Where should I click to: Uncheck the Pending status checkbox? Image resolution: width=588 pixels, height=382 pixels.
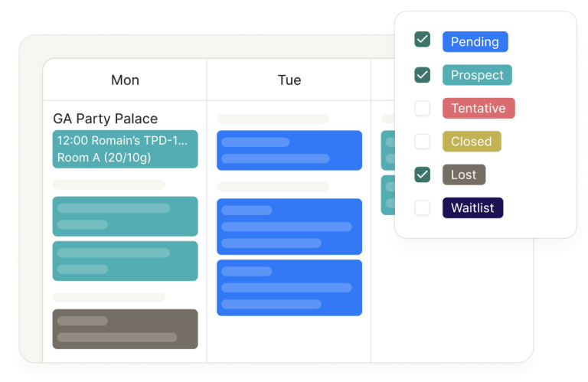pyautogui.click(x=423, y=39)
